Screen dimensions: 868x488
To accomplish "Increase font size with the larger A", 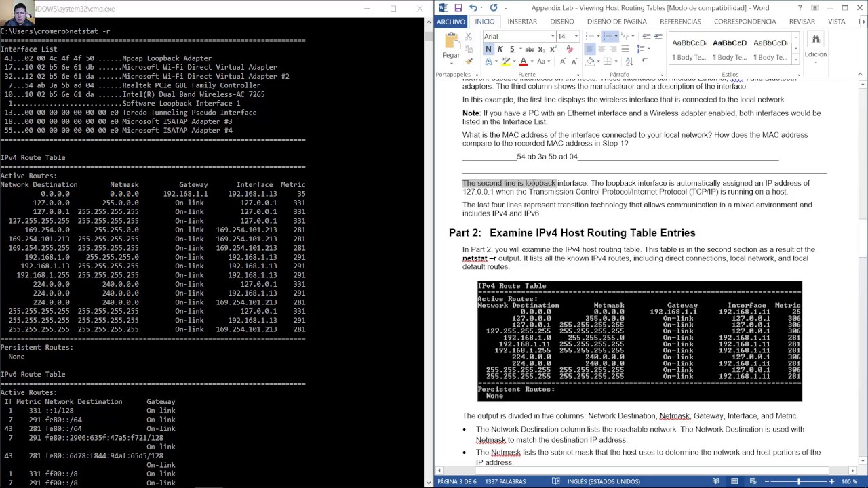I will [x=563, y=62].
